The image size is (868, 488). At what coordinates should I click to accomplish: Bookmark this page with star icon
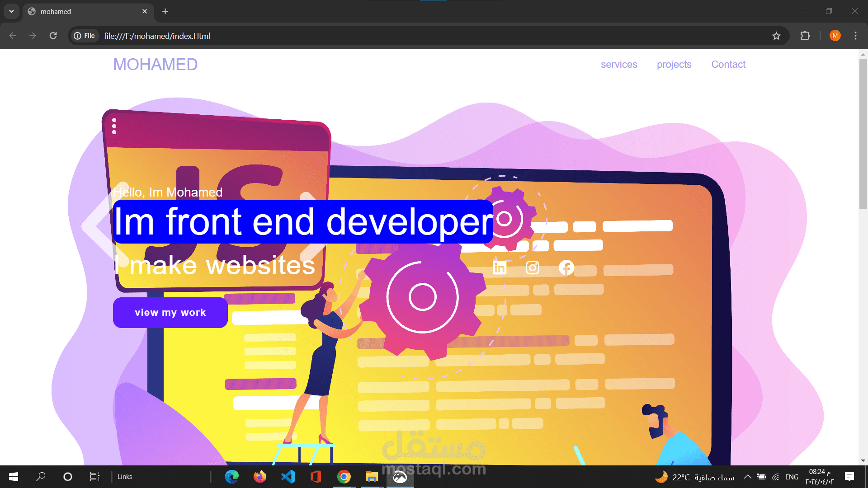click(x=776, y=36)
